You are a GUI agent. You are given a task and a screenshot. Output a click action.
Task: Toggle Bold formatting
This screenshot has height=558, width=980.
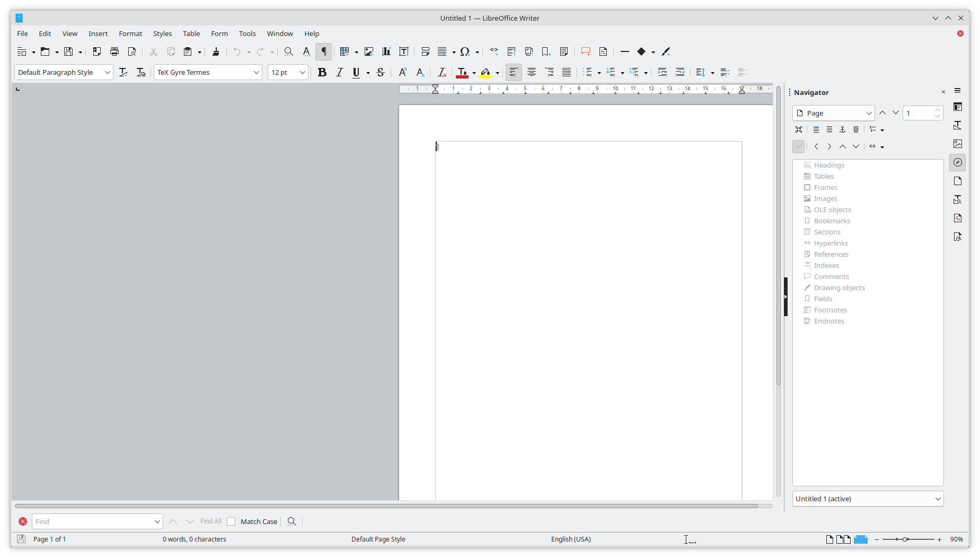pos(322,72)
